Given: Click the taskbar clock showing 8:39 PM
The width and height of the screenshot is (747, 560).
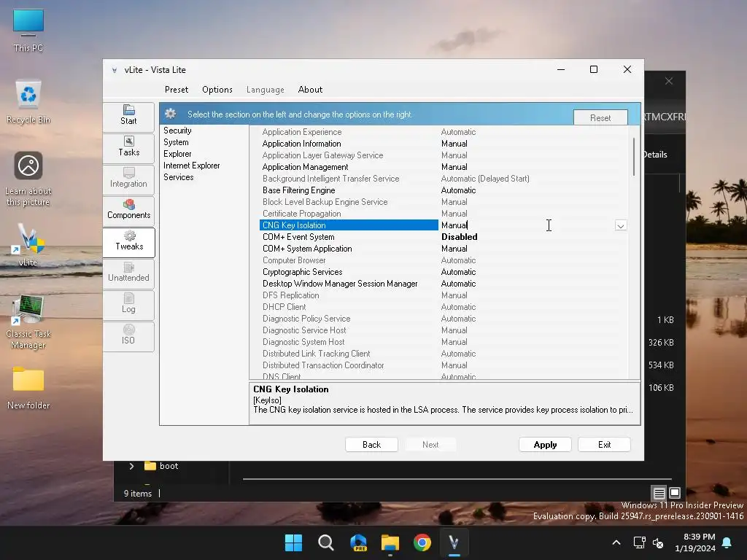Looking at the screenshot, I should [x=695, y=542].
